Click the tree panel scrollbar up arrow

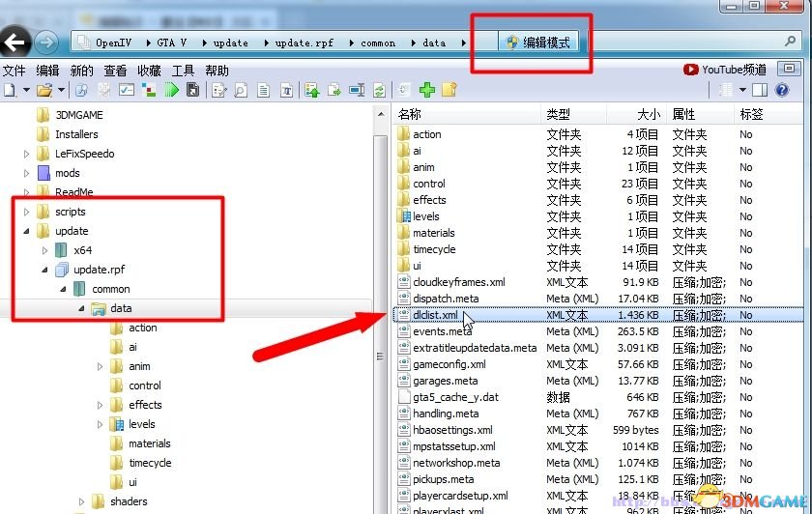(x=381, y=114)
